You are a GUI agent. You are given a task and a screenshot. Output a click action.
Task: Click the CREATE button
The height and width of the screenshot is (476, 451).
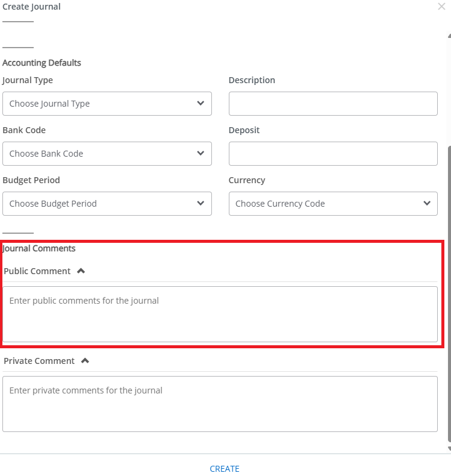coord(225,469)
